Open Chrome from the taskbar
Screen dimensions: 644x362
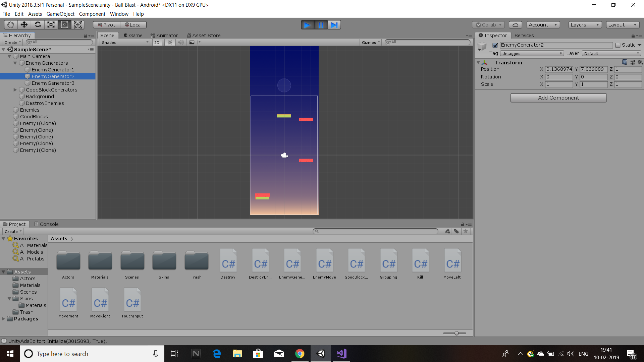pyautogui.click(x=300, y=354)
